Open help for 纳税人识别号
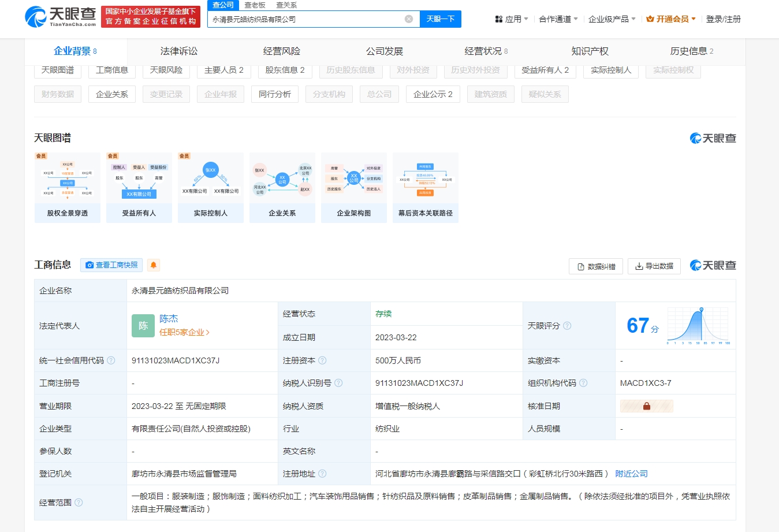Viewport: 779px width, 532px height. click(x=338, y=383)
